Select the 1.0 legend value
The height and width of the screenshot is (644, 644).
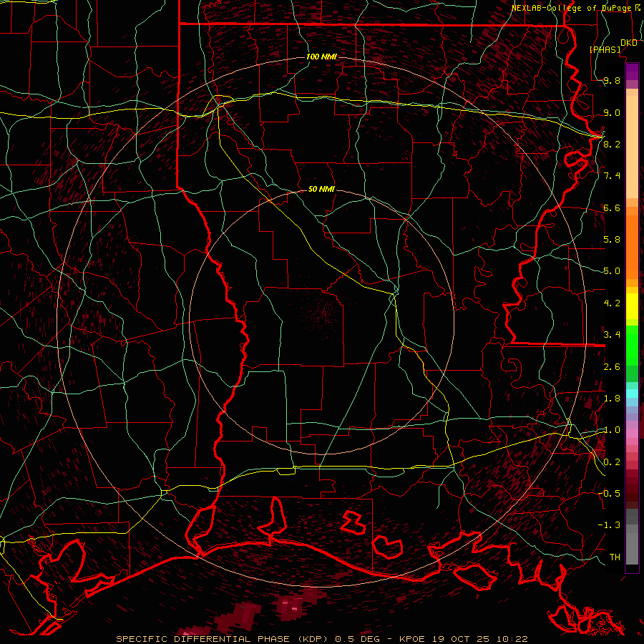(612, 429)
